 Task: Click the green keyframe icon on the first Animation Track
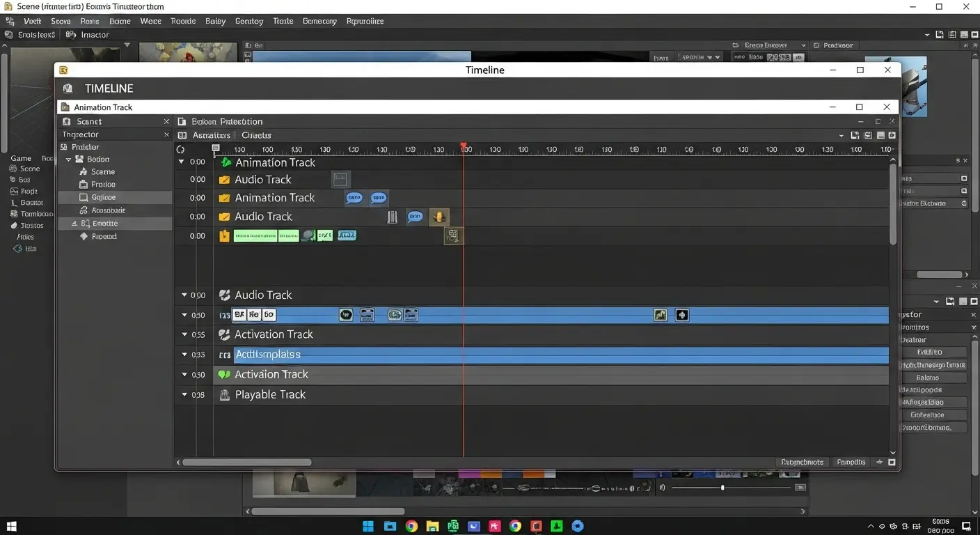coord(226,162)
